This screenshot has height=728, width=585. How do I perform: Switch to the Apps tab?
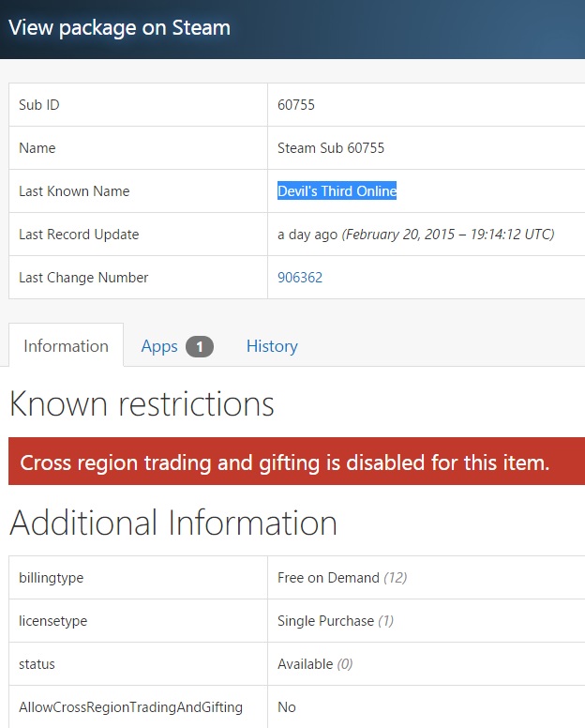click(159, 346)
